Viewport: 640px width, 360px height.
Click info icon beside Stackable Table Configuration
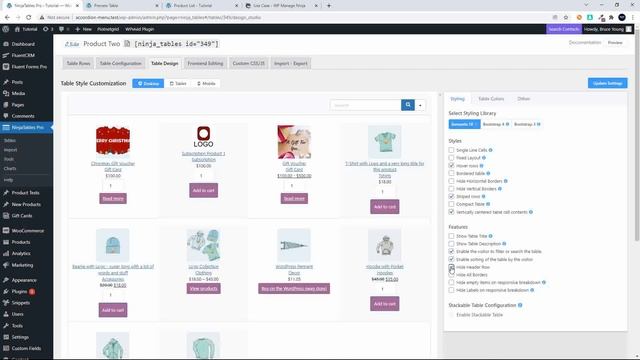point(520,305)
